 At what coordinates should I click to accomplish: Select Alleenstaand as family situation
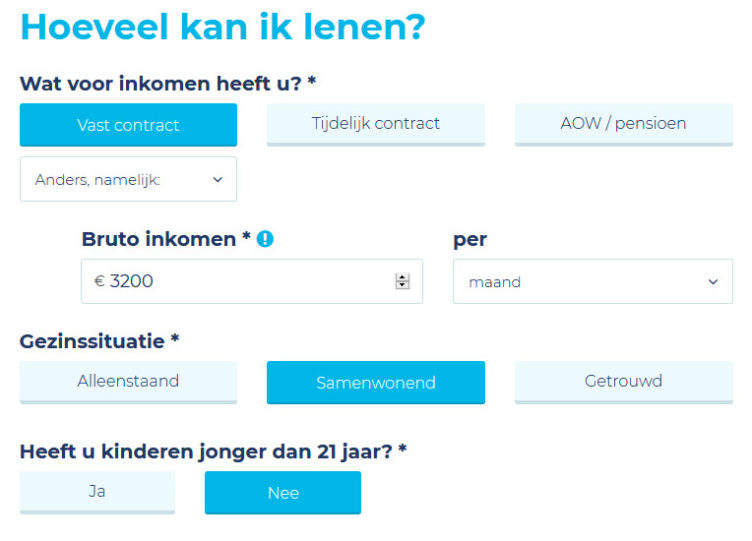(x=128, y=381)
